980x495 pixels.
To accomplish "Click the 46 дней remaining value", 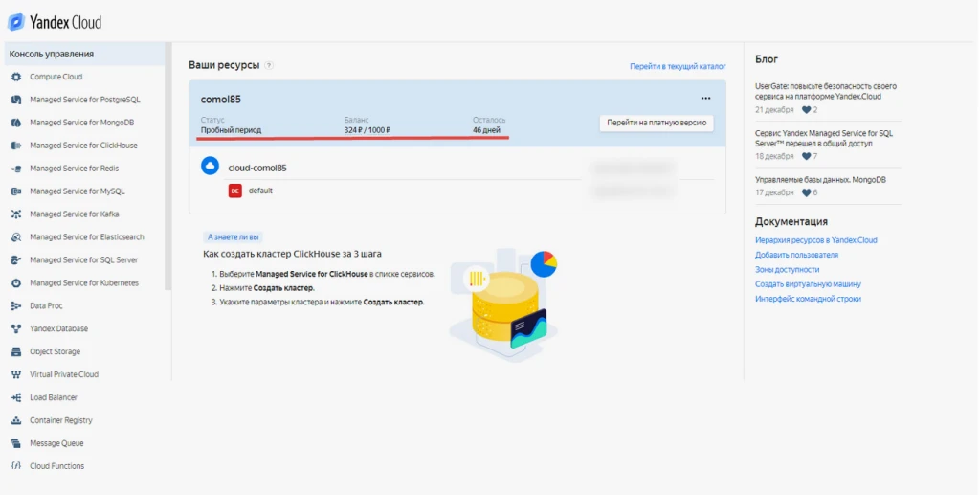I will [x=486, y=130].
